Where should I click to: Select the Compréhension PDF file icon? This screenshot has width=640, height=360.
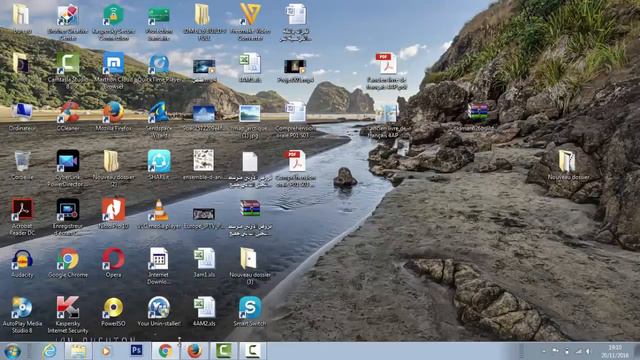coord(296,161)
